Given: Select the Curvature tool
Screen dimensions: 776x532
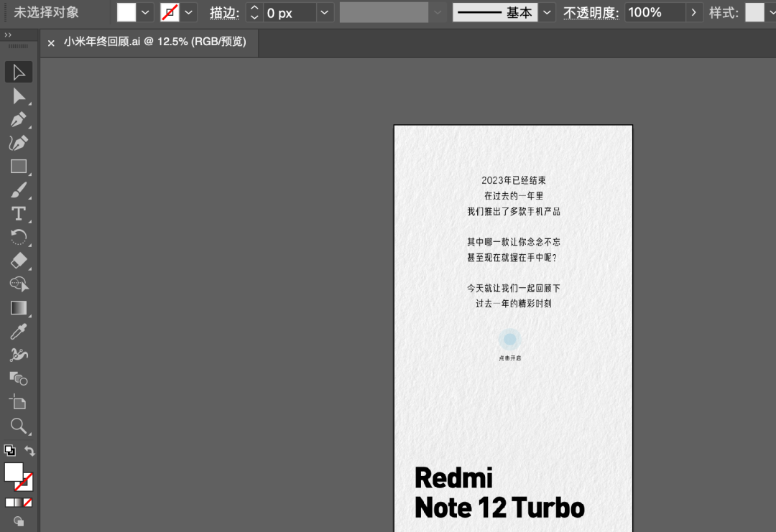Looking at the screenshot, I should [19, 143].
